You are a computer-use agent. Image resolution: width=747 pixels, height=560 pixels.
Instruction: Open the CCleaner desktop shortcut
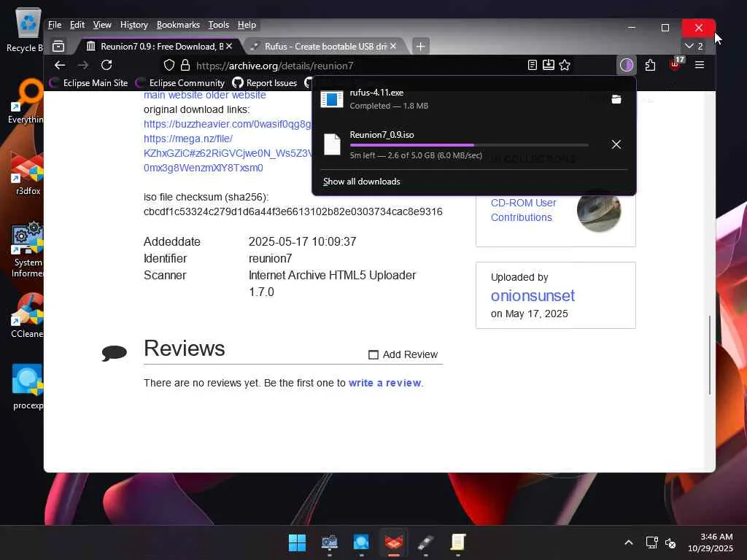(27, 316)
